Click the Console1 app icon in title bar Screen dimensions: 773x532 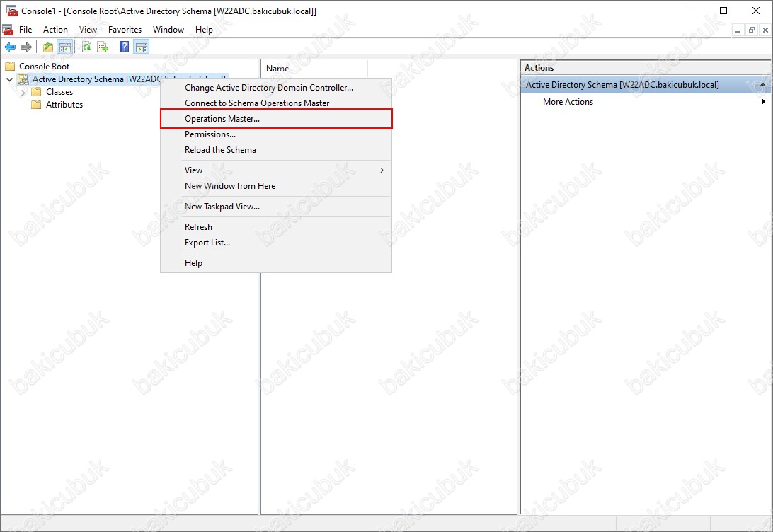(11, 11)
